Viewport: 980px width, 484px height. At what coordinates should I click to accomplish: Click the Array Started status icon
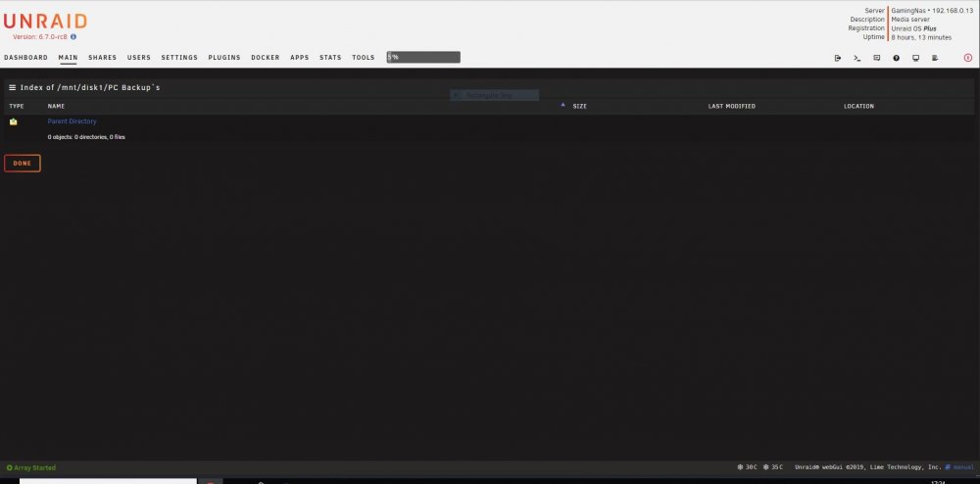click(10, 467)
